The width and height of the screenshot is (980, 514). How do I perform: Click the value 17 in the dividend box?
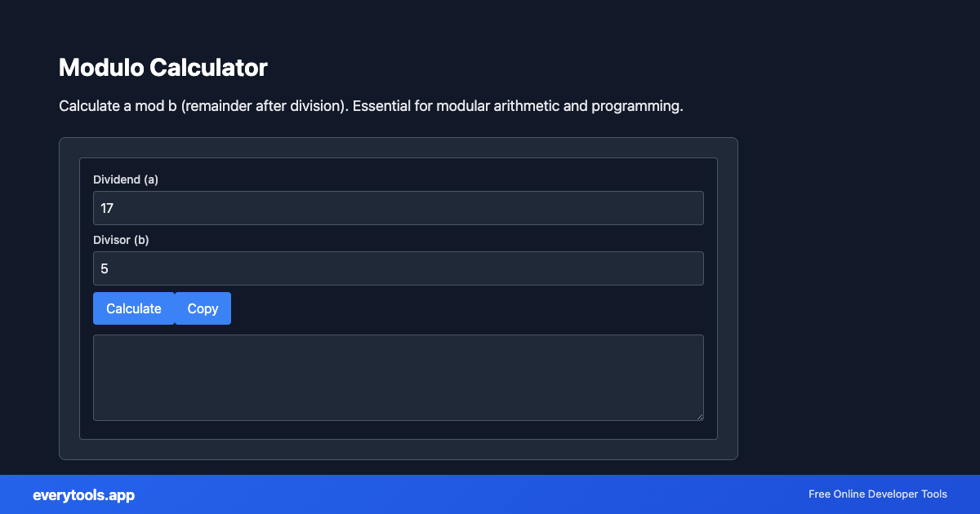(x=107, y=208)
